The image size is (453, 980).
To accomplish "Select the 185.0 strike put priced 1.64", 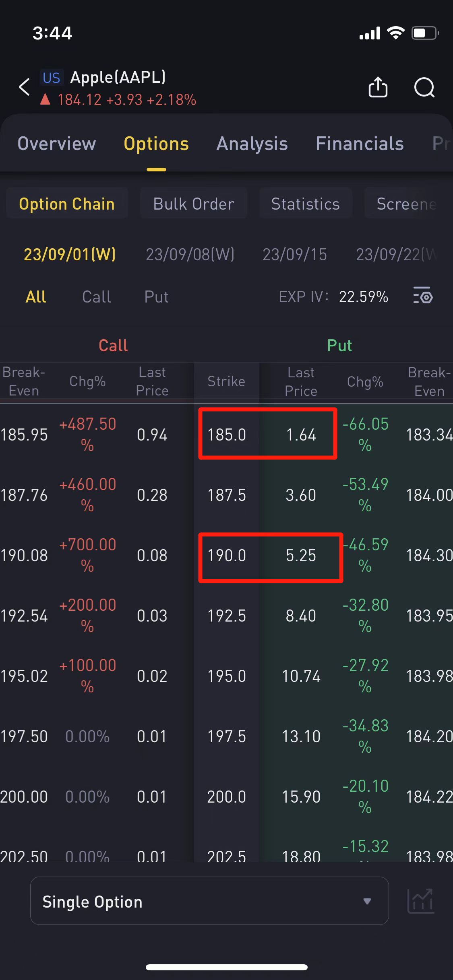I will (301, 434).
